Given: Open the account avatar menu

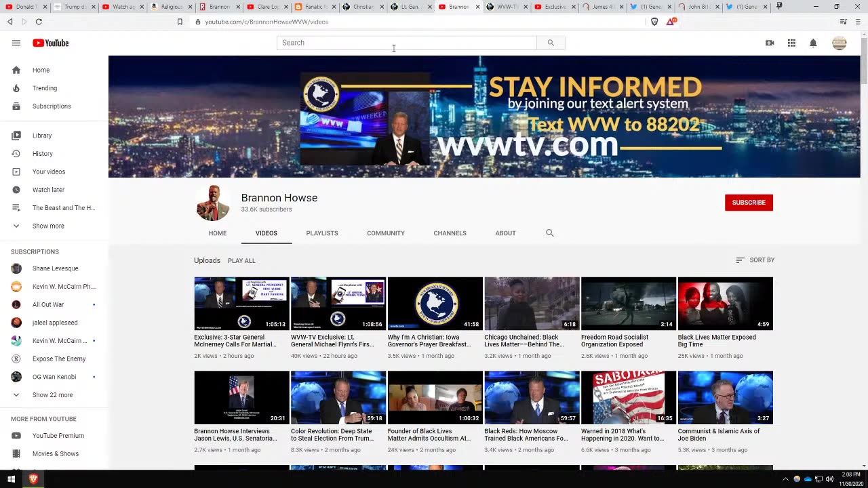Looking at the screenshot, I should pyautogui.click(x=840, y=43).
